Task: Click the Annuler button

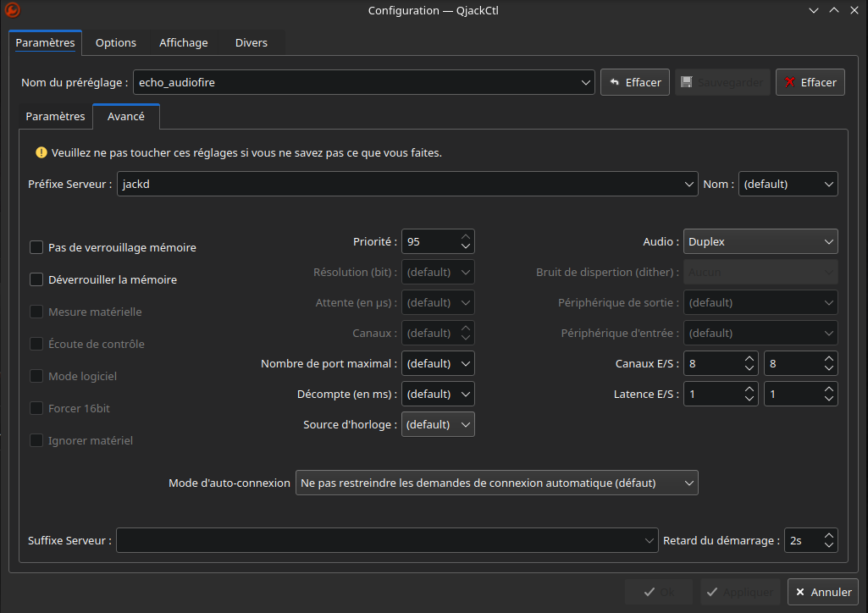Action: (822, 592)
